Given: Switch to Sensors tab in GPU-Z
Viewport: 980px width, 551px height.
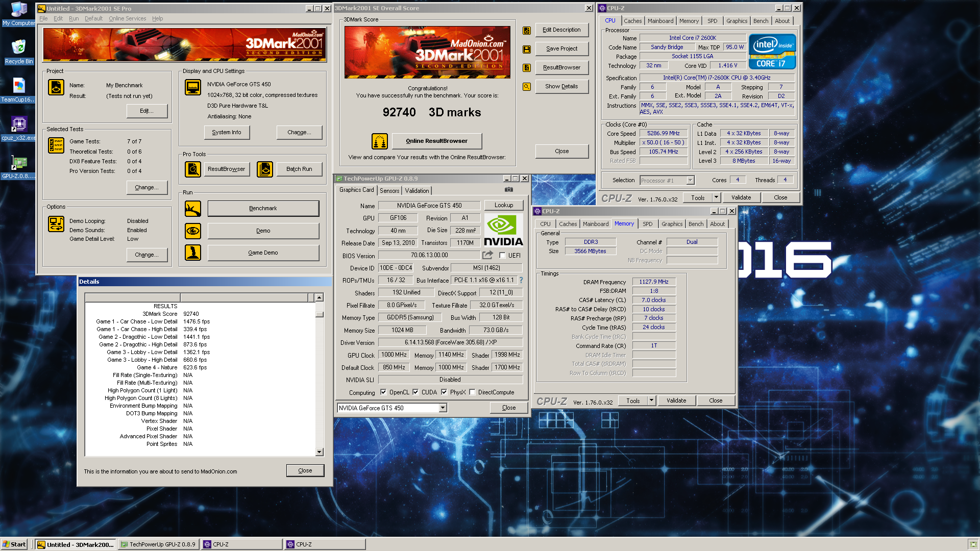Looking at the screenshot, I should pos(389,190).
